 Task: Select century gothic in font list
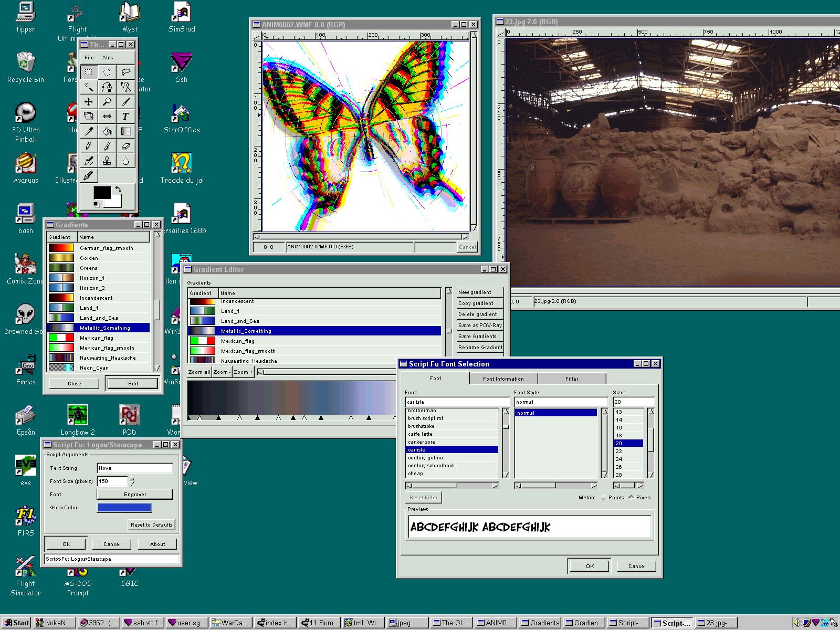click(452, 458)
